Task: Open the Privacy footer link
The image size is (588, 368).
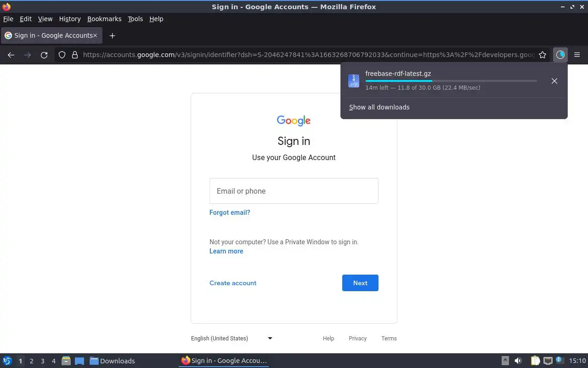Action: coord(357,338)
